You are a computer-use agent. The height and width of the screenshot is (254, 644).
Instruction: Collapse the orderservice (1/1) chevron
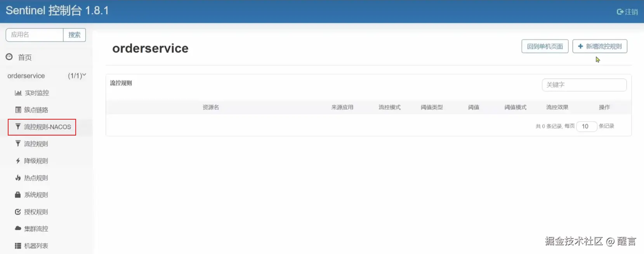click(84, 75)
